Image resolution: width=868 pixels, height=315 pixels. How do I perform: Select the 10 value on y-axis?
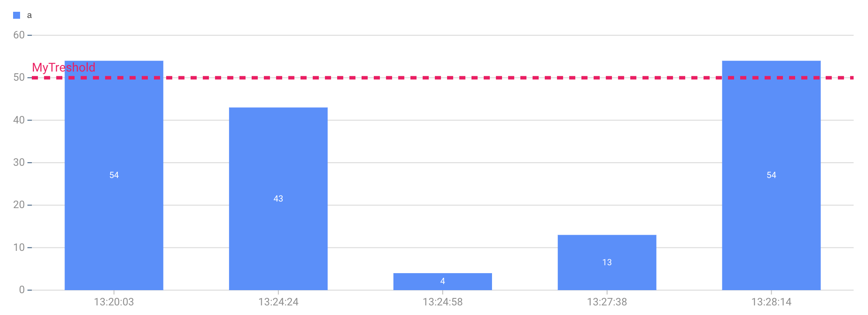(x=19, y=247)
